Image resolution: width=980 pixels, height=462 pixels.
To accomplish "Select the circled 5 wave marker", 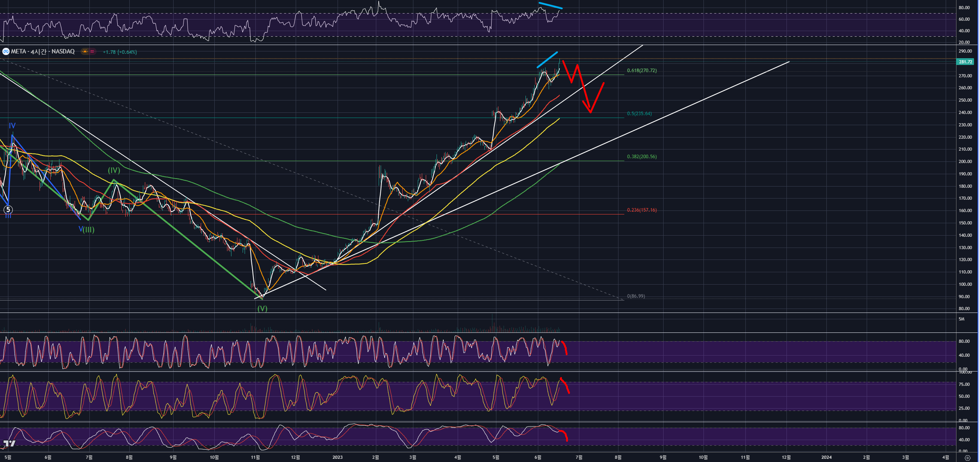I will point(8,210).
